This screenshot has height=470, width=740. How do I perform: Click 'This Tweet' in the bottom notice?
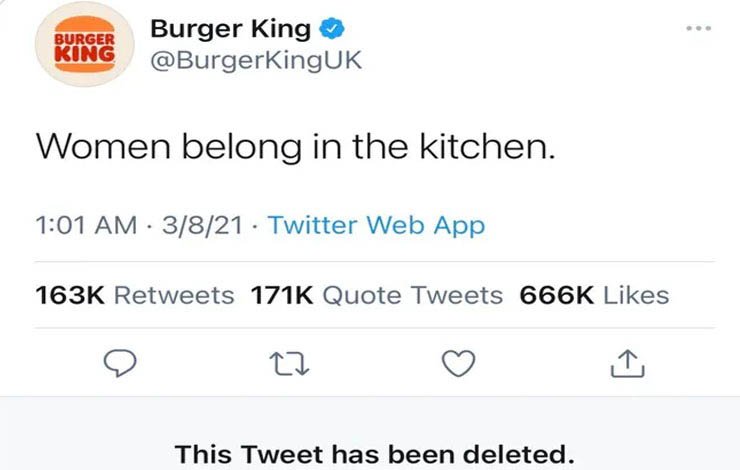click(x=234, y=452)
